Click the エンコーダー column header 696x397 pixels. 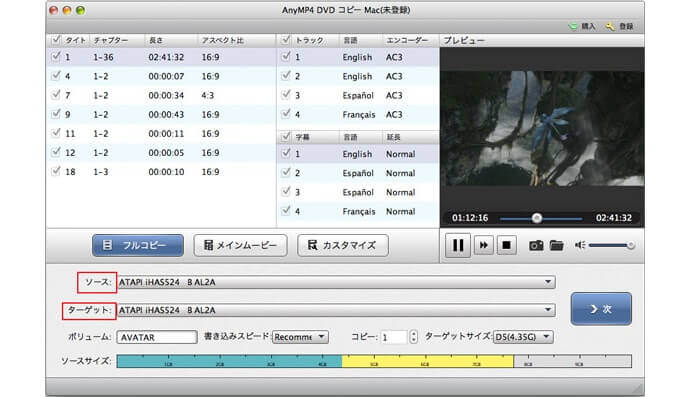pyautogui.click(x=411, y=40)
